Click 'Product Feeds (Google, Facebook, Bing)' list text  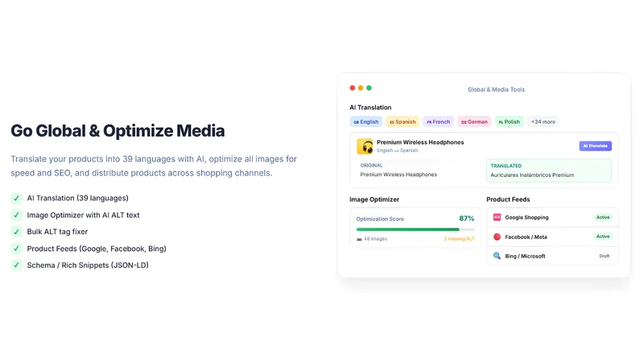pos(97,249)
